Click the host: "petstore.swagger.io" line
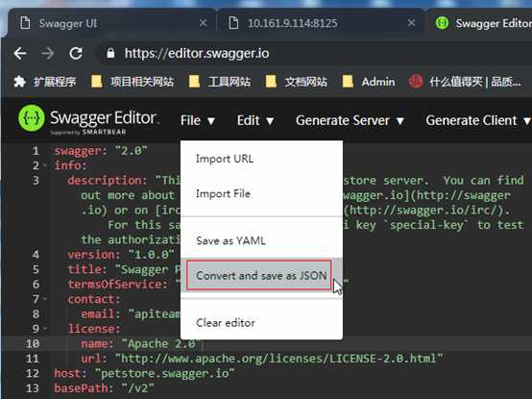 click(144, 373)
